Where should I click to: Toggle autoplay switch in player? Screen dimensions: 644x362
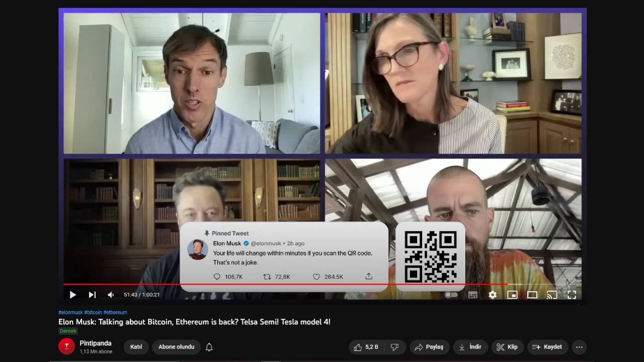point(451,295)
